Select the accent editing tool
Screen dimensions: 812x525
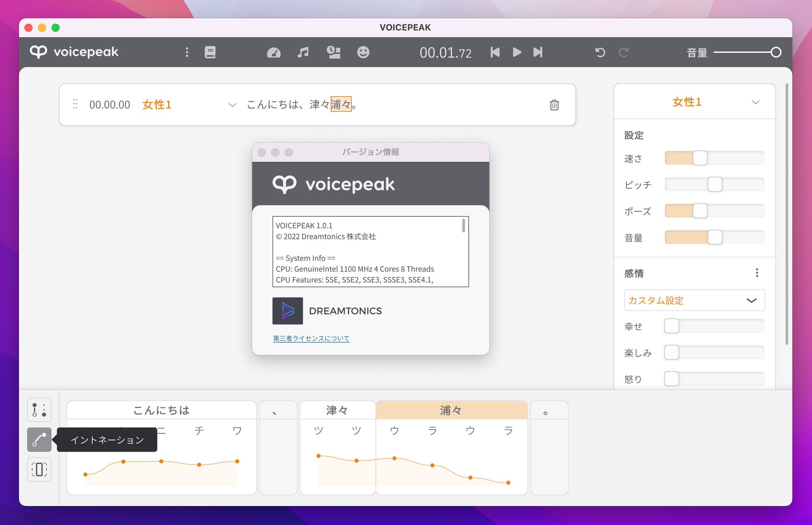click(39, 410)
